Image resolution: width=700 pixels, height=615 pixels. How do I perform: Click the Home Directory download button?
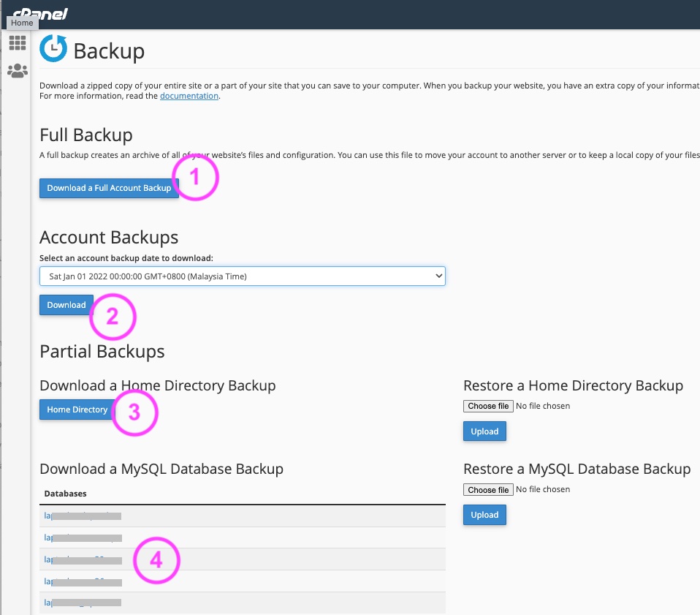coord(77,410)
